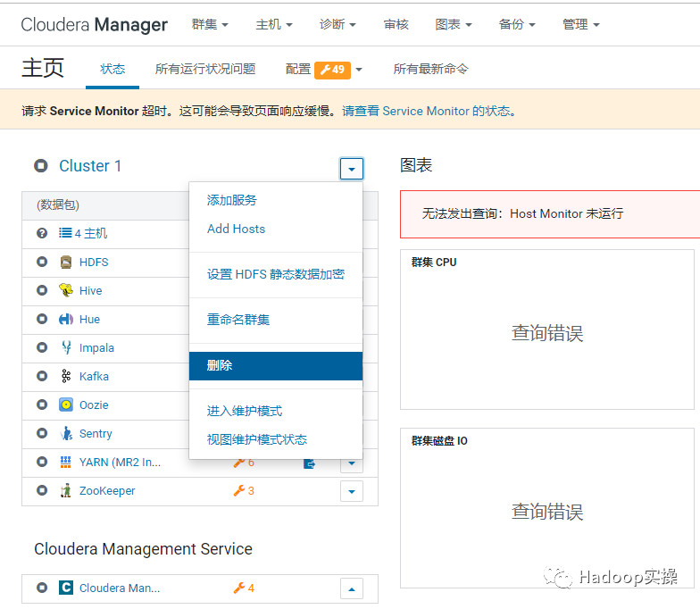Click the Cluster 1 stopped status icon

pos(41,166)
